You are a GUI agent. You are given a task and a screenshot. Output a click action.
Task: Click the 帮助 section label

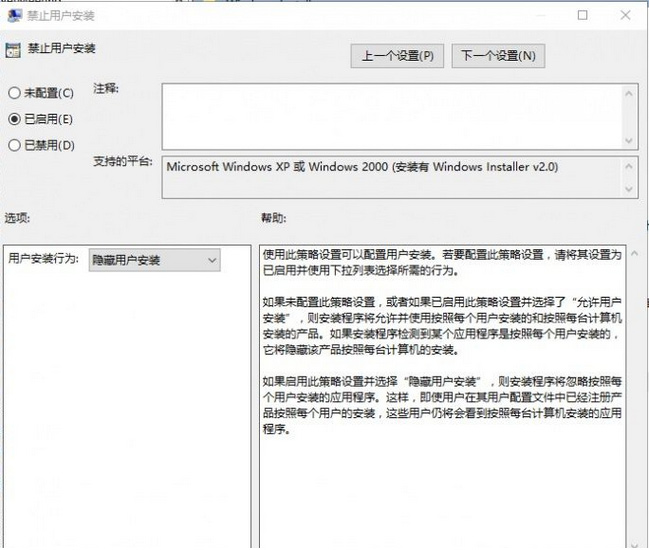(x=274, y=218)
